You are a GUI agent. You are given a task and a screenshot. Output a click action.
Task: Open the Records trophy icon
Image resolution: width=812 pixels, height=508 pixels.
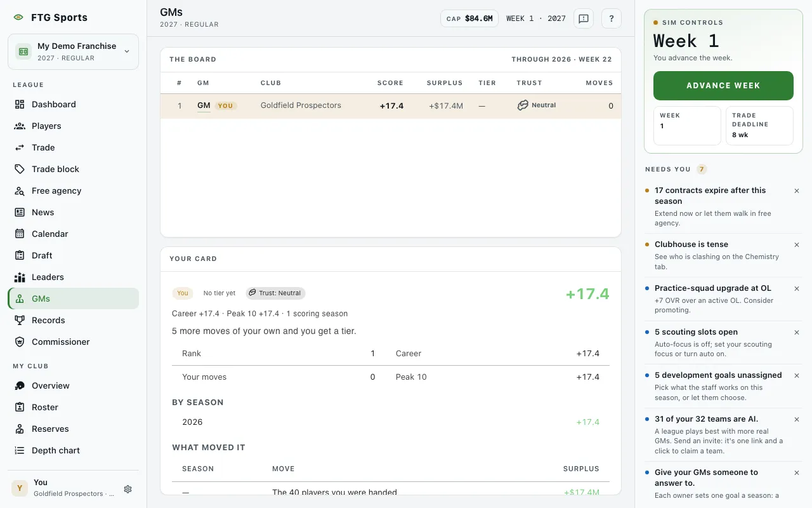tap(20, 320)
